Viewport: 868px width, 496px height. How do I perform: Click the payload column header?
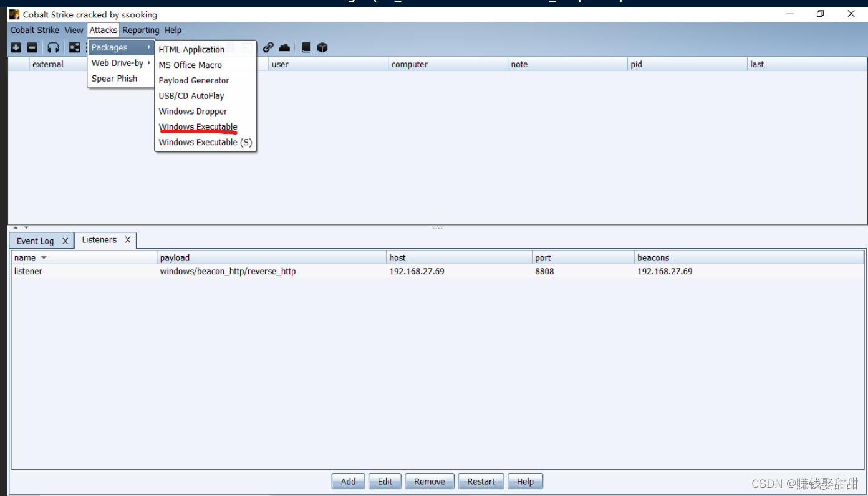(x=271, y=258)
